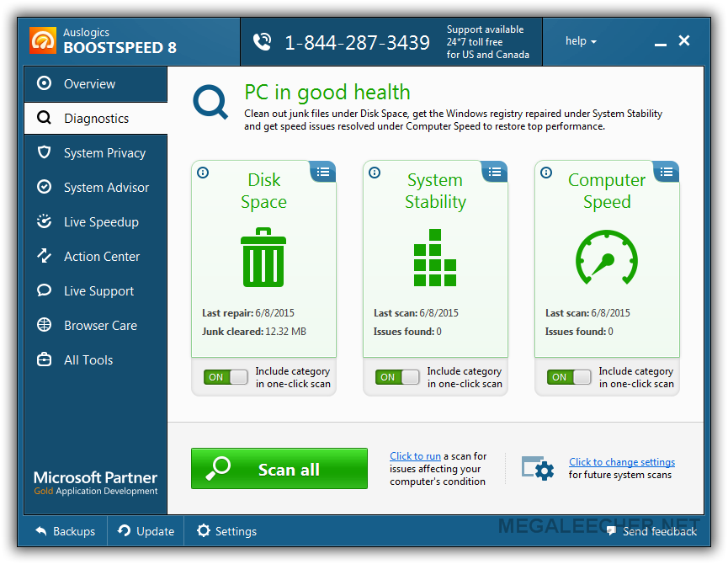Click the Auslogics BoostSpeed logo icon

click(43, 40)
